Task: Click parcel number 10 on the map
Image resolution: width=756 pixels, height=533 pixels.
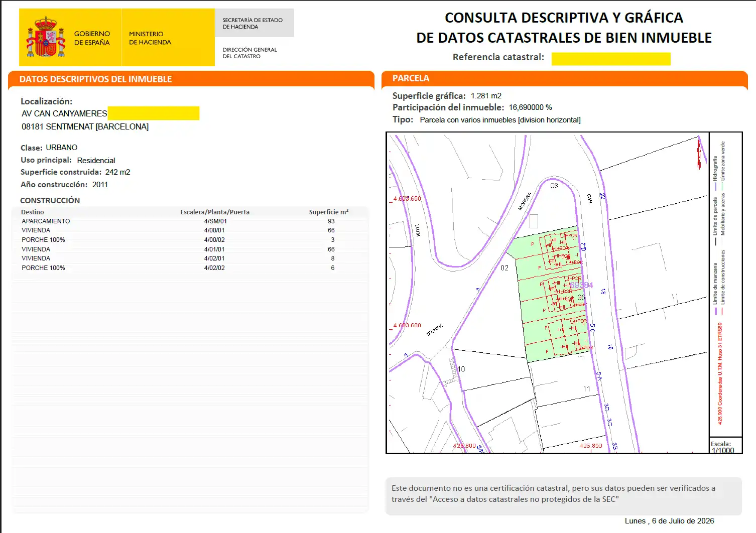Action: coord(461,369)
